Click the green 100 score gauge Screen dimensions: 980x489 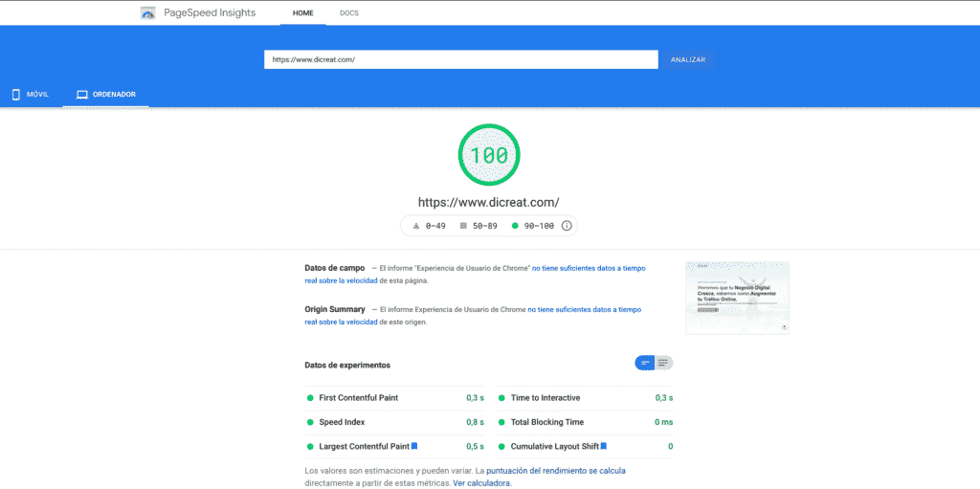489,154
